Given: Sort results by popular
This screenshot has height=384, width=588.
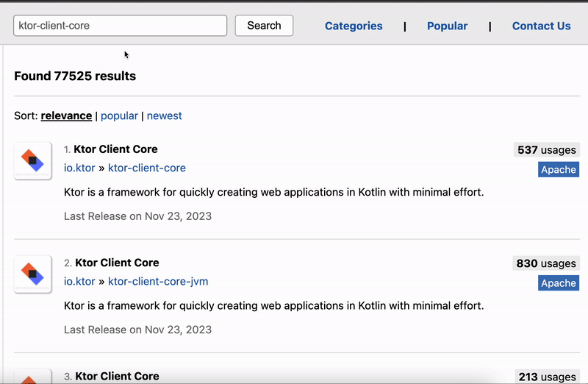Looking at the screenshot, I should [x=119, y=115].
